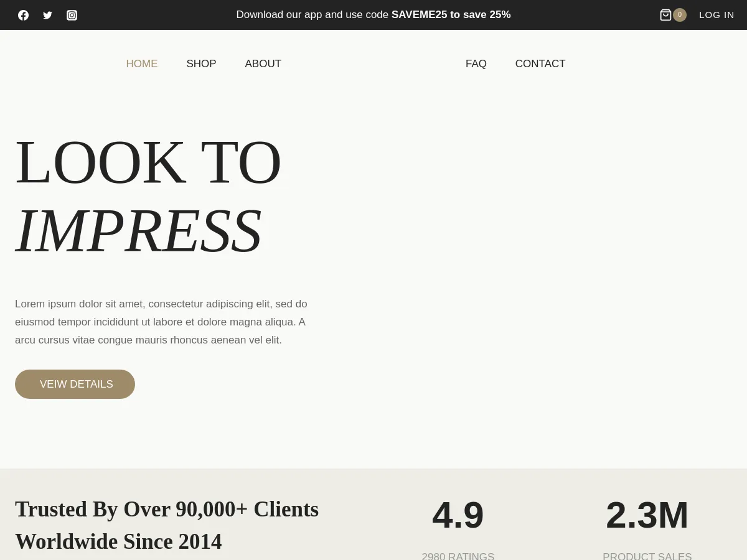This screenshot has height=560, width=747.
Task: Open the SHOP menu item
Action: point(201,64)
